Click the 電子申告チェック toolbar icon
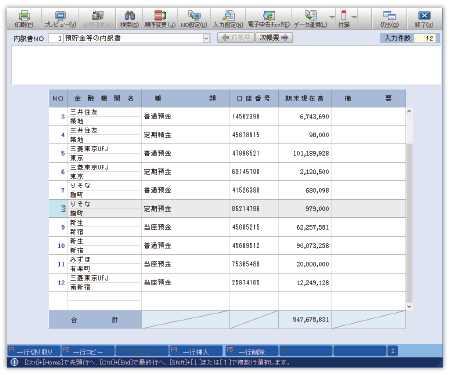 [x=268, y=19]
